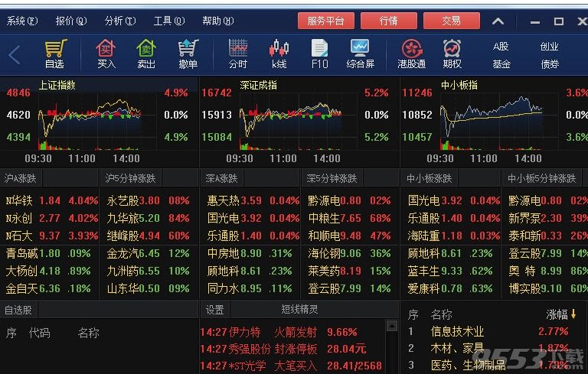Select the 海陆重 stock row
The width and height of the screenshot is (588, 374).
click(x=454, y=236)
